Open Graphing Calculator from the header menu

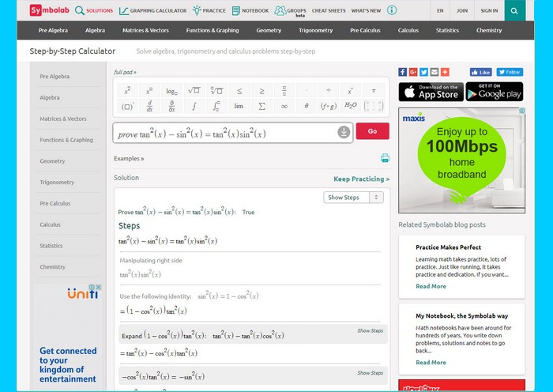[153, 11]
